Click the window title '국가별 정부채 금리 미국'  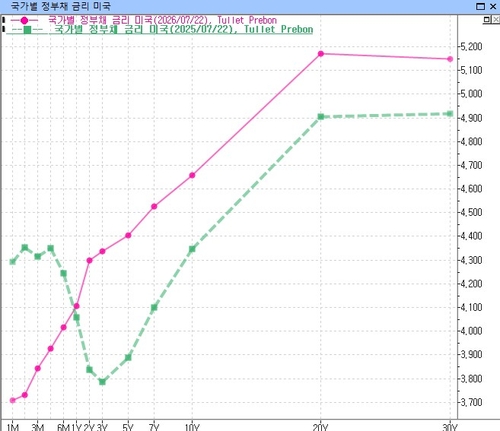[x=60, y=6]
